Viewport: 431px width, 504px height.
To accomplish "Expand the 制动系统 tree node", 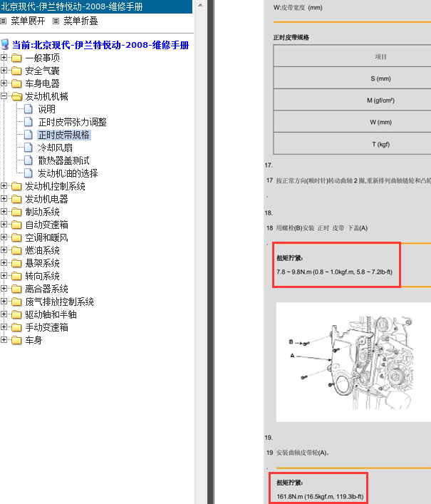I will coord(4,212).
